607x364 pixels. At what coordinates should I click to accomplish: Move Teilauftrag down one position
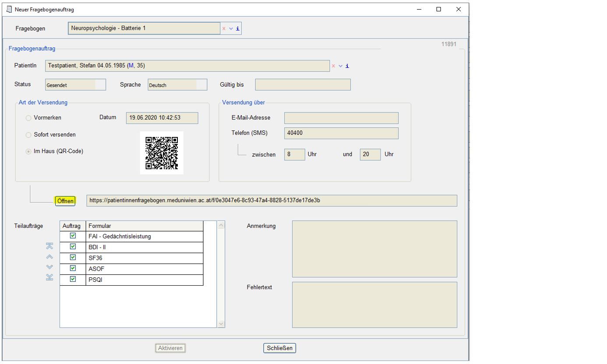49,267
